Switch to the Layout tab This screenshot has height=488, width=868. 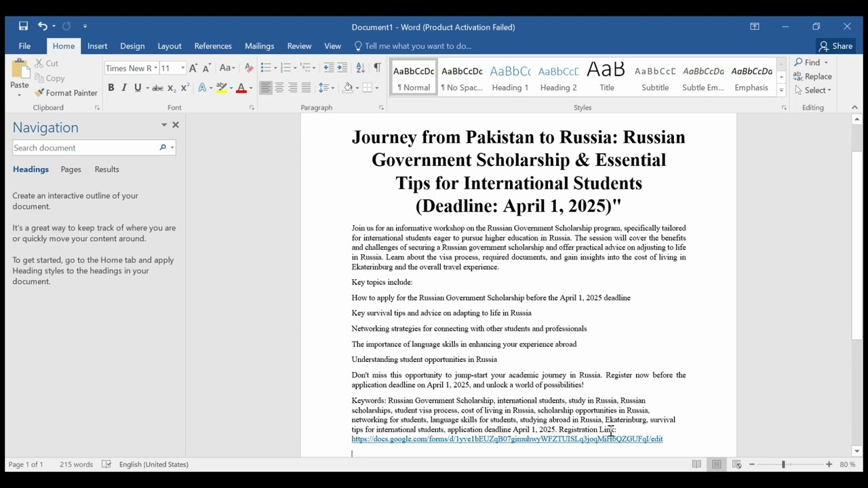(170, 46)
